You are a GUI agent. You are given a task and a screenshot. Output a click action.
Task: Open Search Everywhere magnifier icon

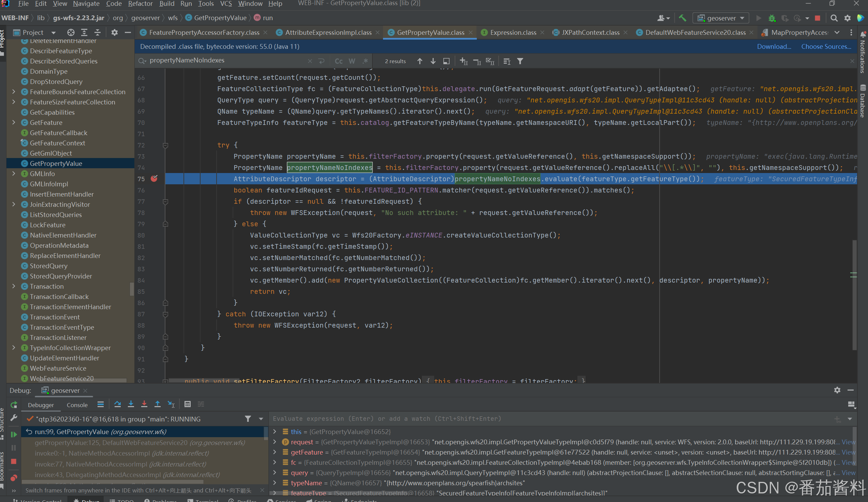pos(834,18)
